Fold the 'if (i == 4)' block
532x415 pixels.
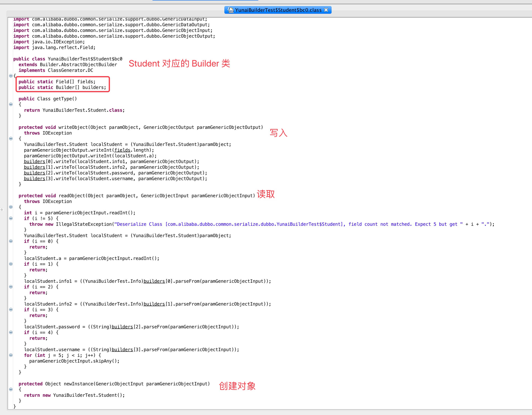point(11,332)
